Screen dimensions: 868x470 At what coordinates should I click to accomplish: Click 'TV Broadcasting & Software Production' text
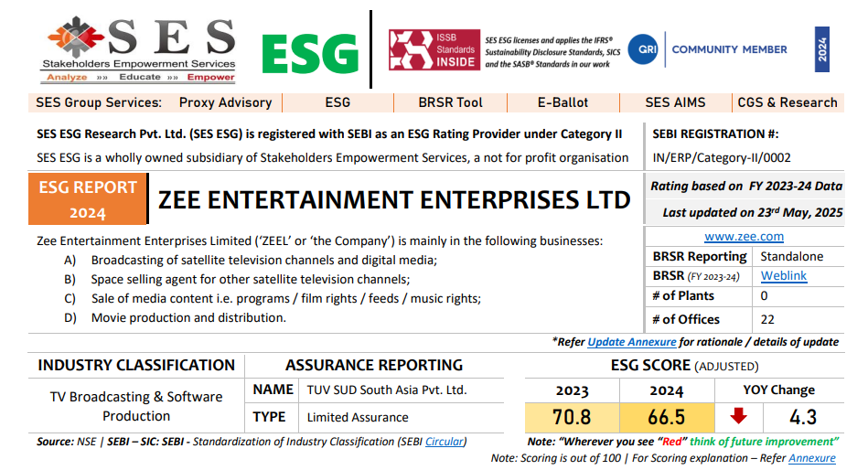pos(136,406)
